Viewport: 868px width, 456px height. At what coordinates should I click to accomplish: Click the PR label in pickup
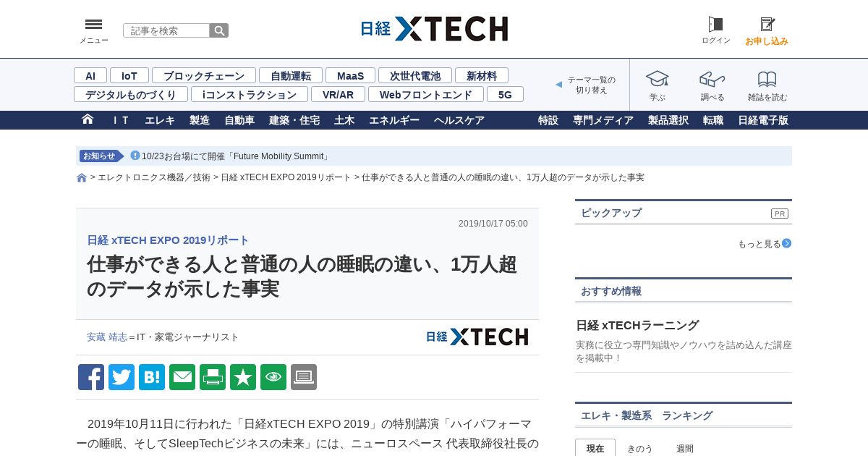780,214
